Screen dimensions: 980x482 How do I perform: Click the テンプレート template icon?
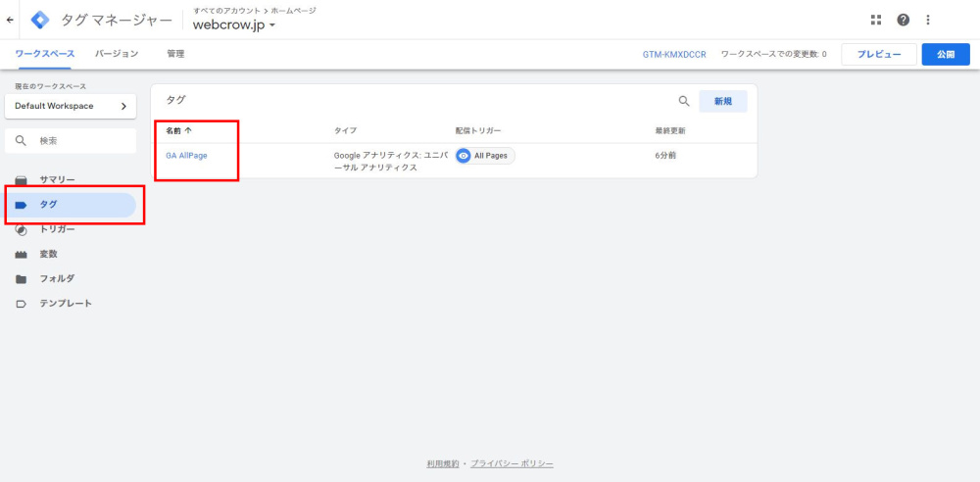[22, 304]
